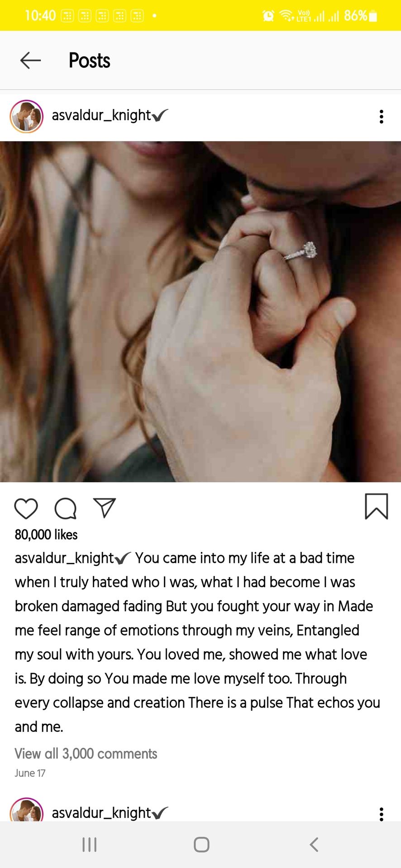Tap the asvaldur_knight username in the post header
Viewport: 401px width, 868px height.
coord(101,115)
